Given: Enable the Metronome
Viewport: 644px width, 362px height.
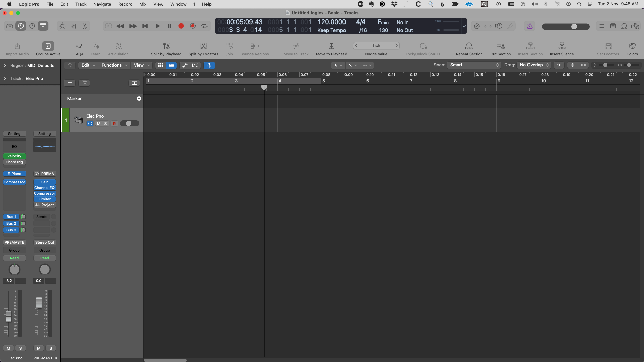Looking at the screenshot, I should pos(530,26).
